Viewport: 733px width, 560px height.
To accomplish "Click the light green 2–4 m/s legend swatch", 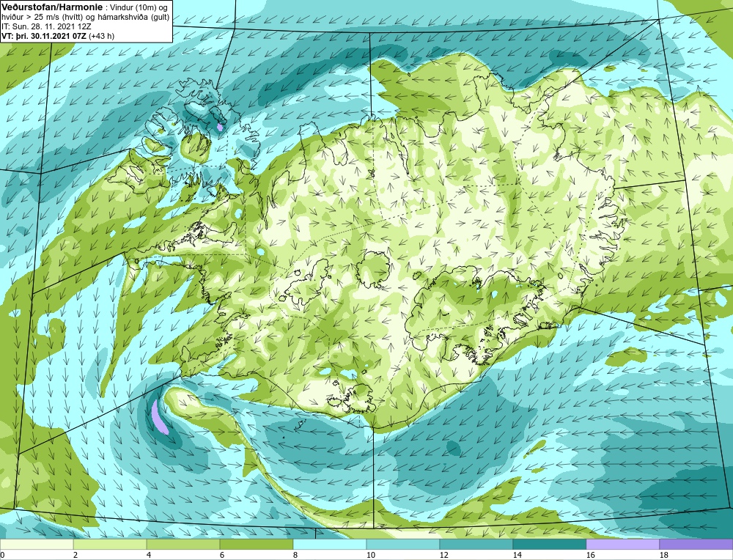I will pos(110,544).
